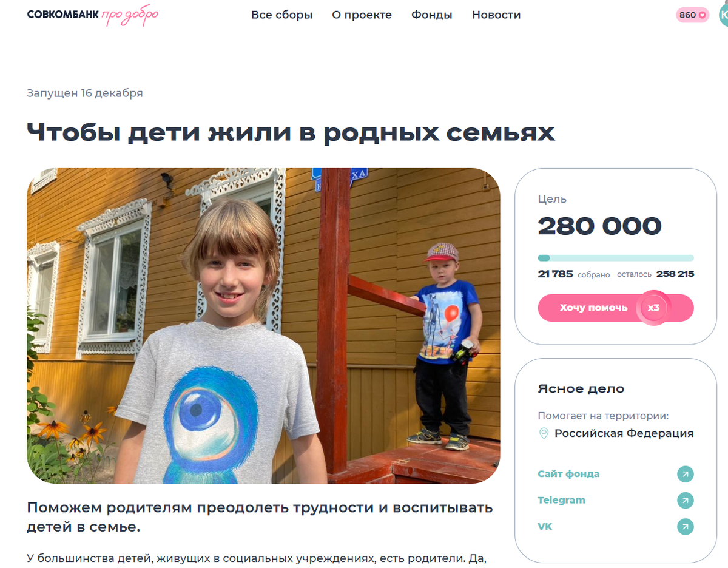This screenshot has height=568, width=728.
Task: Open the Все сборы menu item
Action: pos(281,15)
